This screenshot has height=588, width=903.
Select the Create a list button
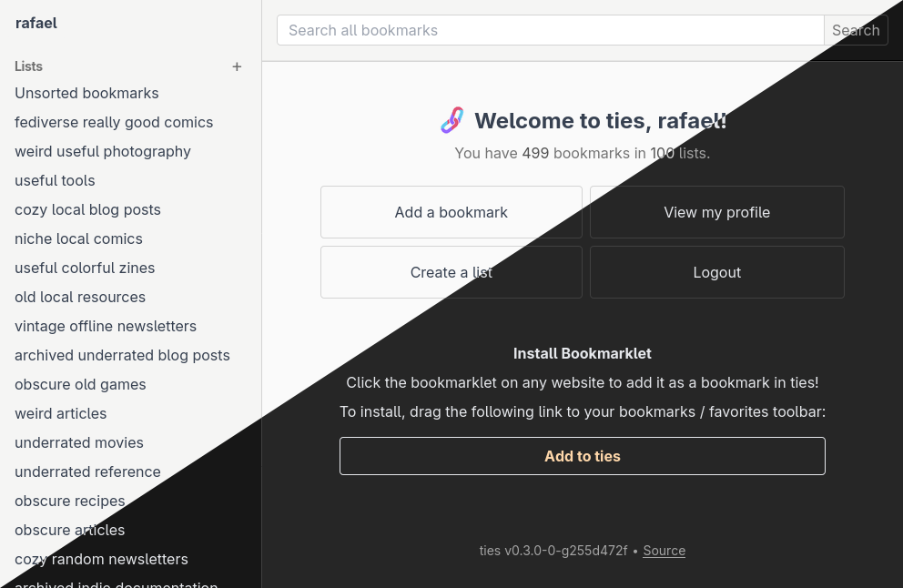pos(451,272)
